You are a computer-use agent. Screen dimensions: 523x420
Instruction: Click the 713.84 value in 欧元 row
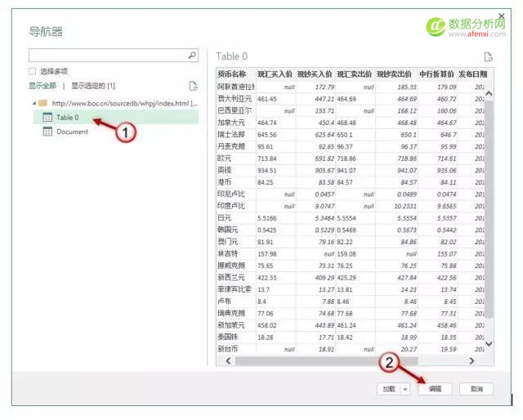pos(267,159)
